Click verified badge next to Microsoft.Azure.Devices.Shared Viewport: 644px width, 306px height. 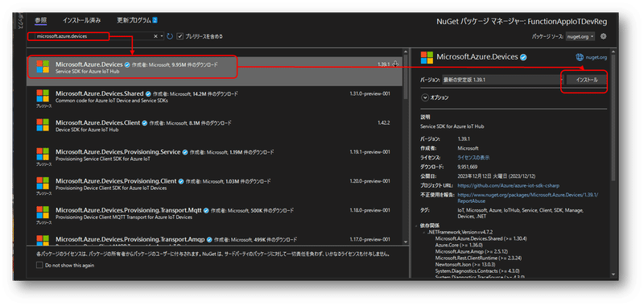148,94
